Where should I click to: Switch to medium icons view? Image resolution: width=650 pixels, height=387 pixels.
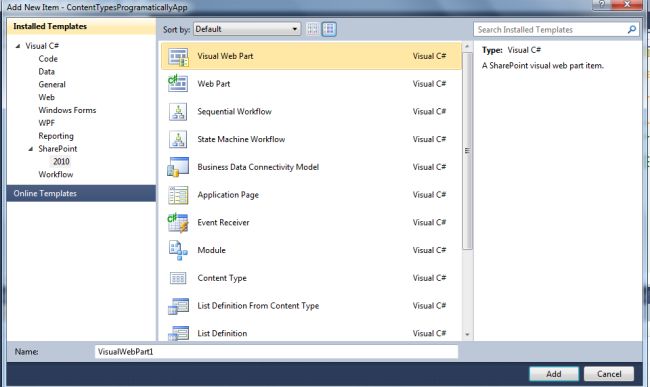coord(329,29)
